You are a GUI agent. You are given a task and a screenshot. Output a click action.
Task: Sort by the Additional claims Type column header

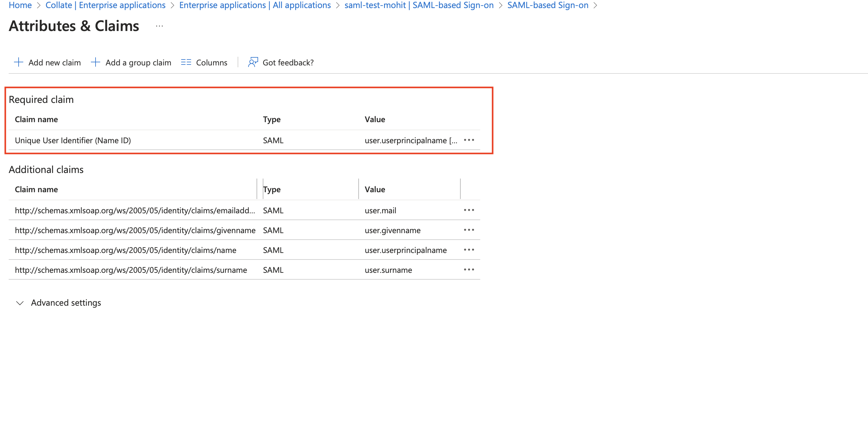(x=272, y=190)
